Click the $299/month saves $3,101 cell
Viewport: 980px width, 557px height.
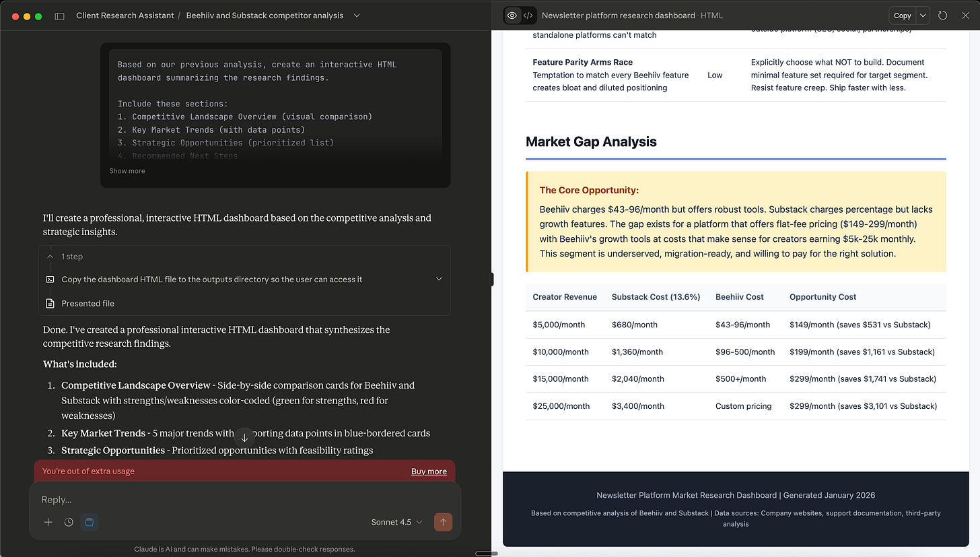click(863, 406)
